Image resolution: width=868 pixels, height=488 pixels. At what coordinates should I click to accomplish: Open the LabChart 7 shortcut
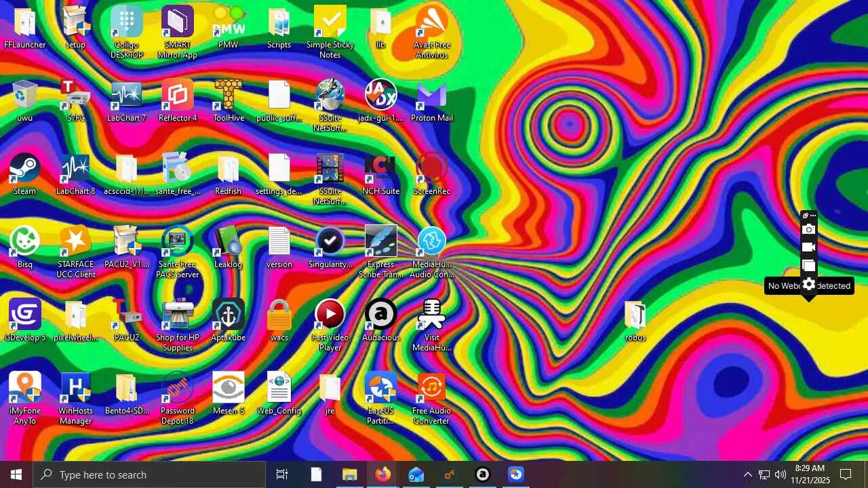127,101
